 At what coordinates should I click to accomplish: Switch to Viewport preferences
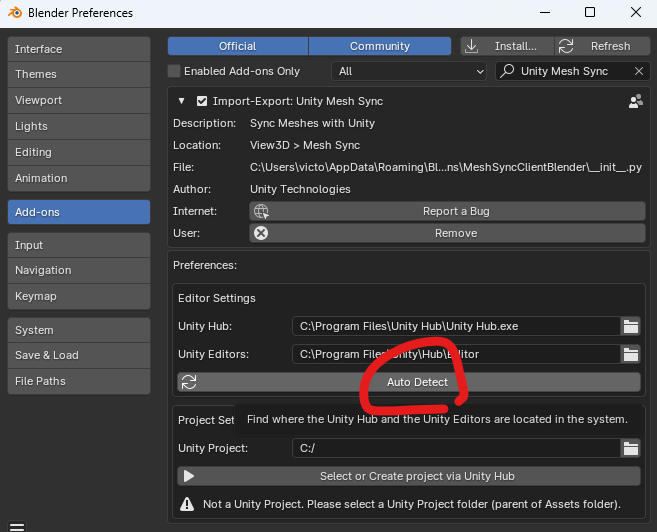[79, 101]
